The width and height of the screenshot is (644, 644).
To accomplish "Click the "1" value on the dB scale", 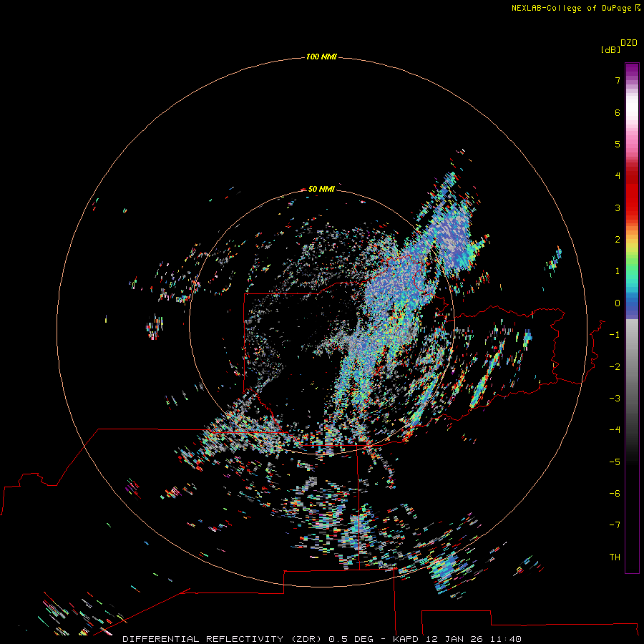I will [618, 271].
